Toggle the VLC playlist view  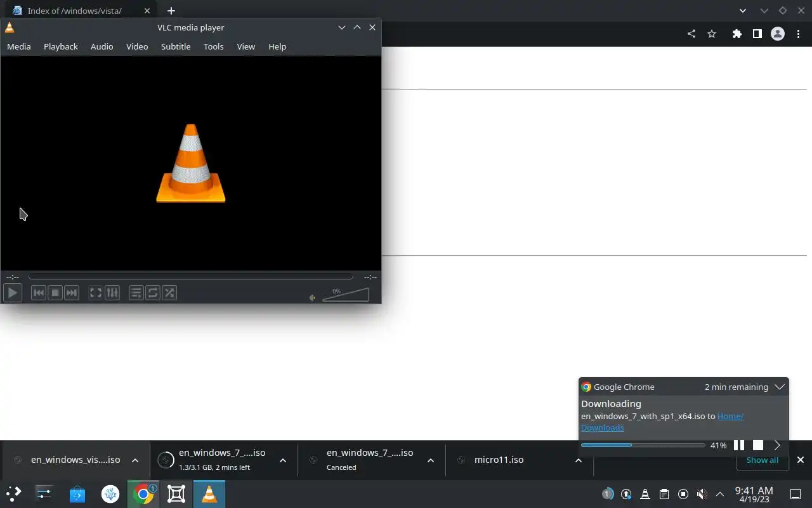(x=136, y=293)
